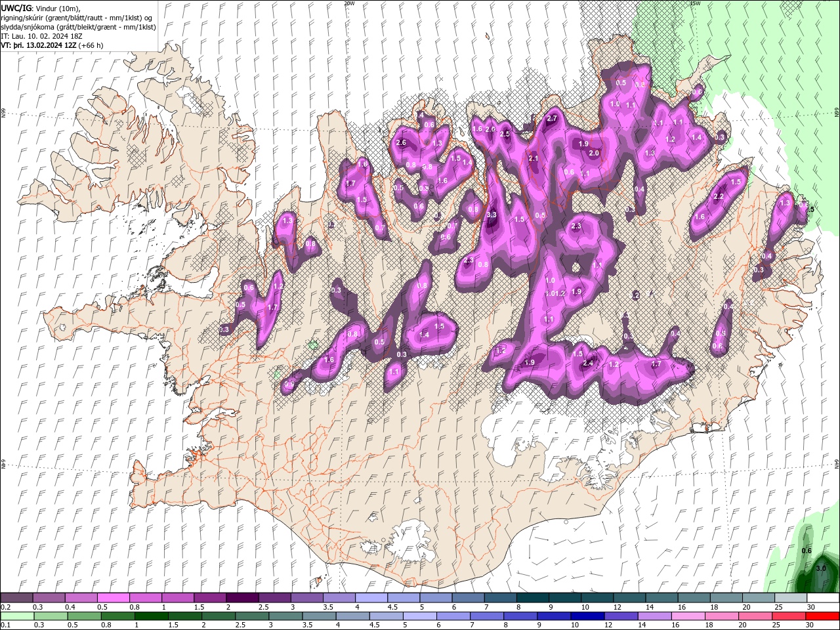Click the '2.7' snowfall value on the map
840x630 pixels.
pos(552,119)
